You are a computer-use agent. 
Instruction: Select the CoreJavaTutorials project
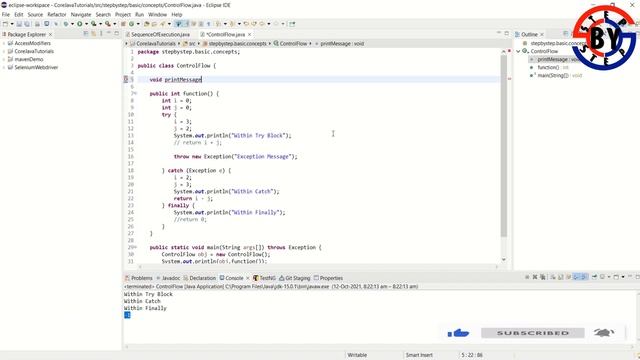tap(34, 51)
